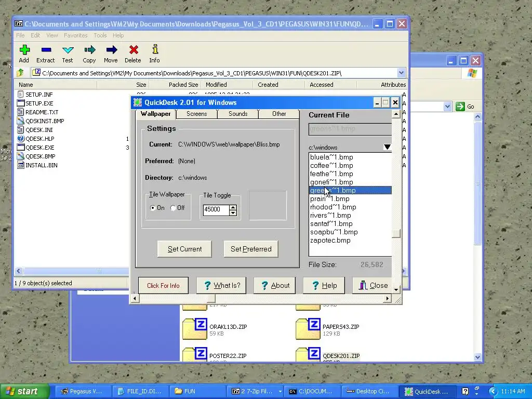
Task: Click the Tile Toggle value field
Action: (x=216, y=210)
